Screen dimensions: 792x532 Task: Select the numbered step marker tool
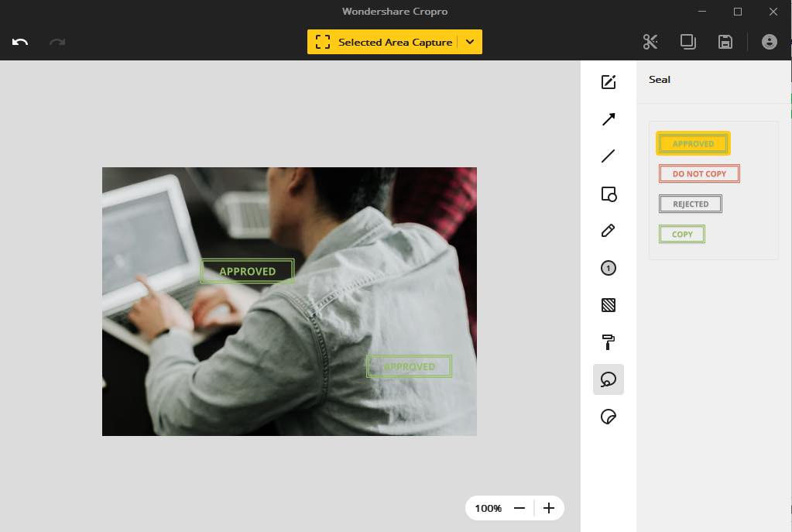(x=609, y=268)
